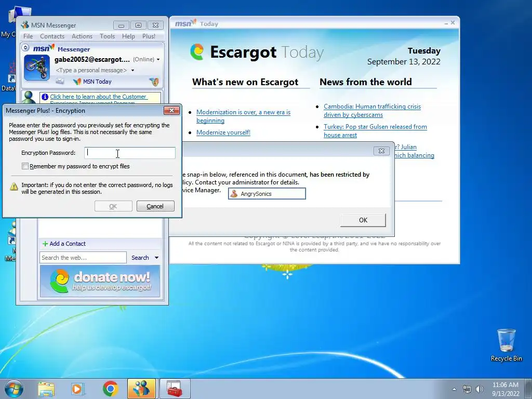
Task: Close the MSN Today window
Action: 453,23
